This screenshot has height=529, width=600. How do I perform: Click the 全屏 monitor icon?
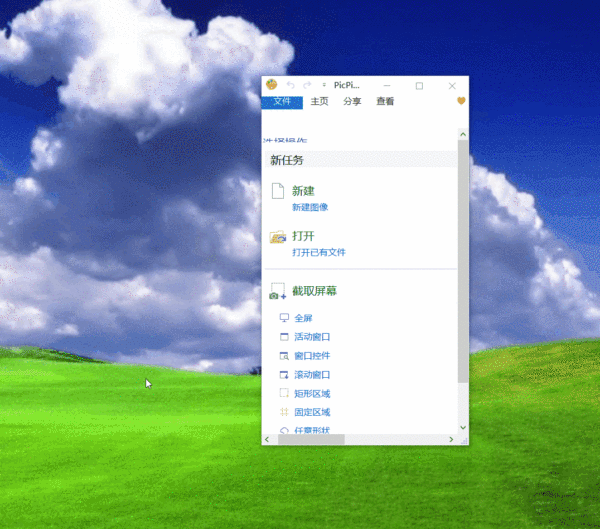(x=284, y=318)
